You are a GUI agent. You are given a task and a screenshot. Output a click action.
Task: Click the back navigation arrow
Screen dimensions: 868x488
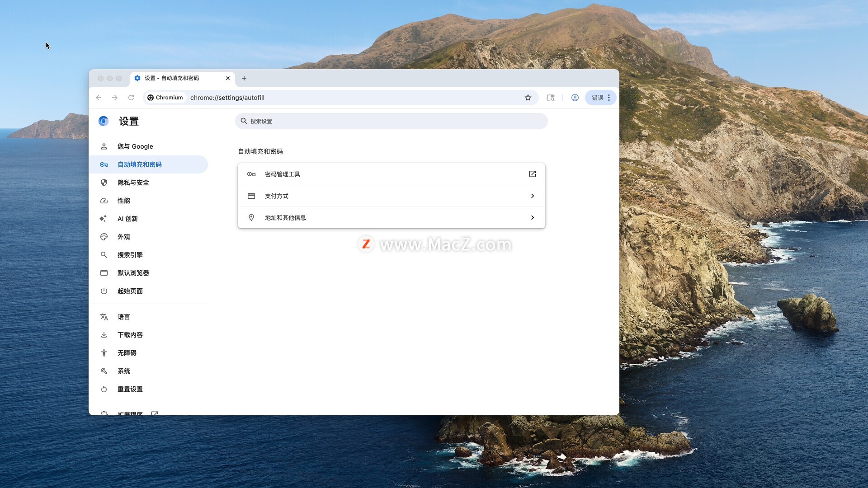(99, 98)
